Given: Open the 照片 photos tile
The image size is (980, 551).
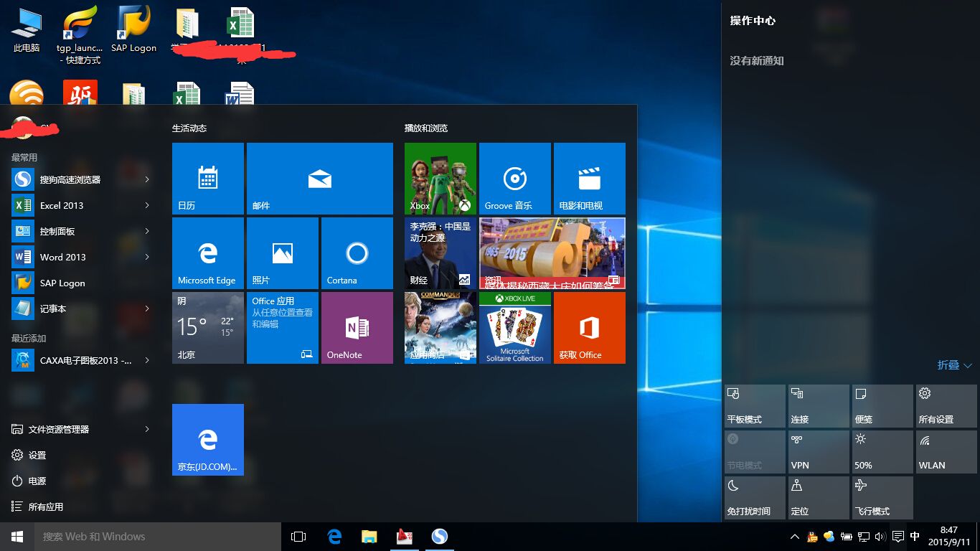Looking at the screenshot, I should 283,253.
